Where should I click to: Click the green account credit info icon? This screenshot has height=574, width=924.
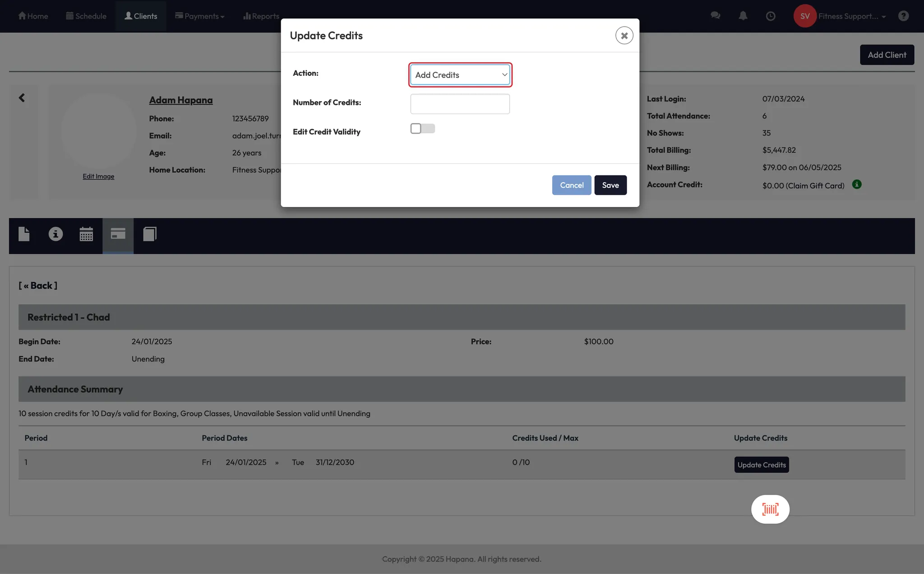857,184
